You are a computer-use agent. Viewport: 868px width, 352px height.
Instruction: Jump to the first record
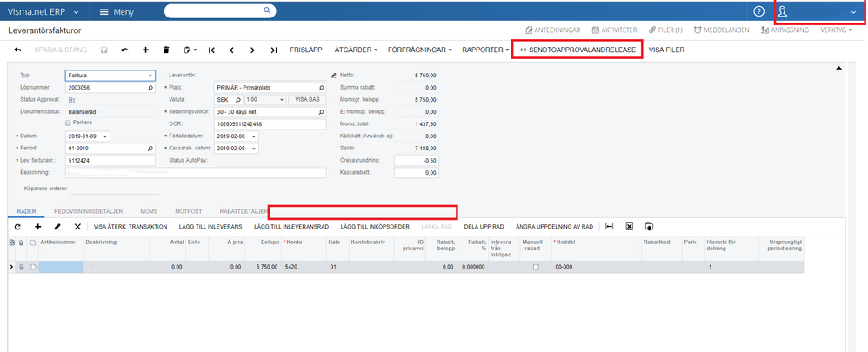click(211, 50)
